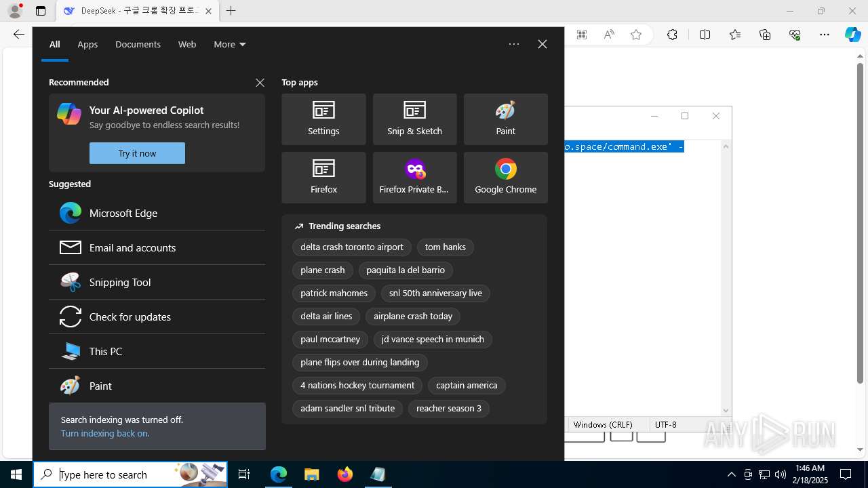
Task: Search trending captain america
Action: (467, 386)
